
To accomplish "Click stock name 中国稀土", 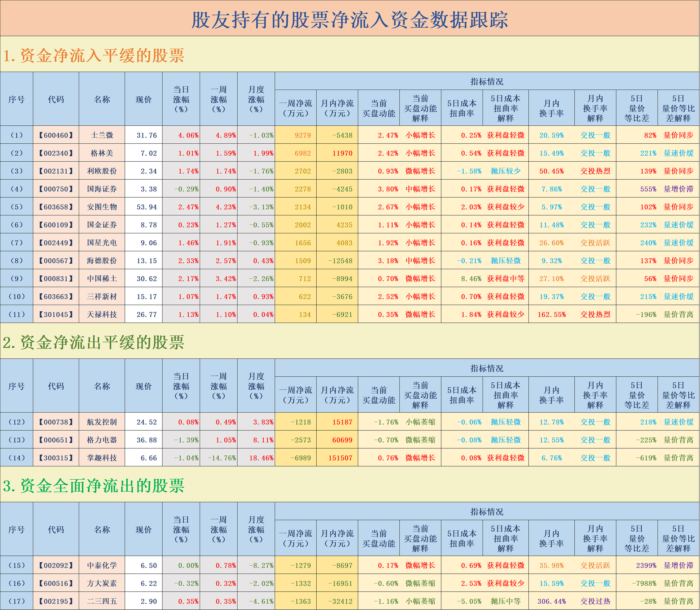I will pos(102,279).
